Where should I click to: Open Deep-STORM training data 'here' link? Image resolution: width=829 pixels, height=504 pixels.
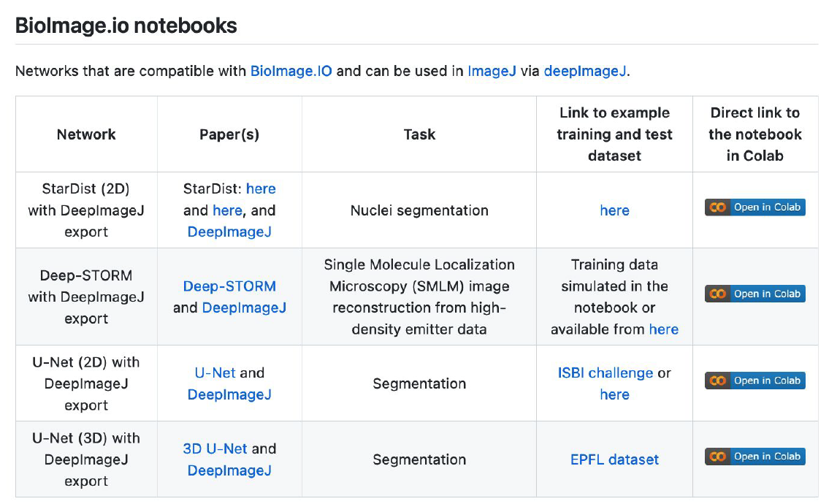click(663, 329)
